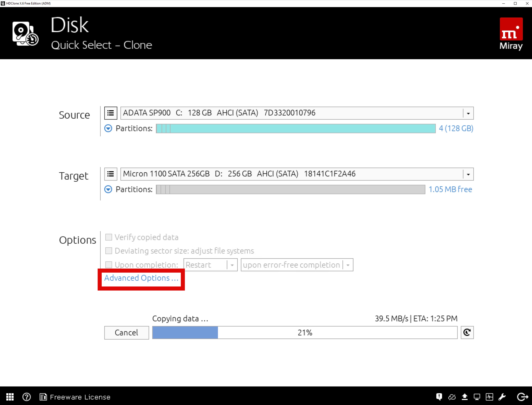Click the exclamation notification bubble icon
Viewport: 532px width, 405px height.
click(439, 397)
